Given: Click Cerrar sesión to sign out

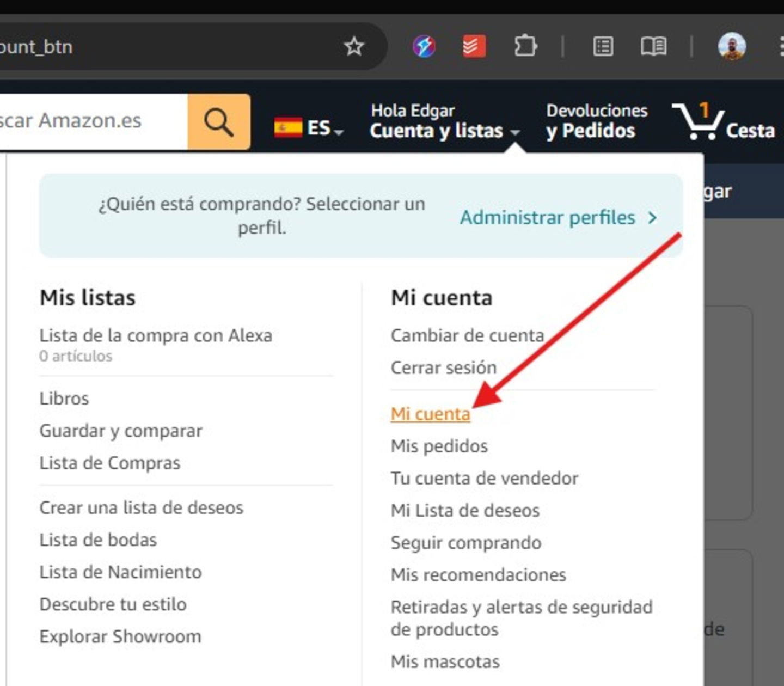Looking at the screenshot, I should pyautogui.click(x=444, y=367).
